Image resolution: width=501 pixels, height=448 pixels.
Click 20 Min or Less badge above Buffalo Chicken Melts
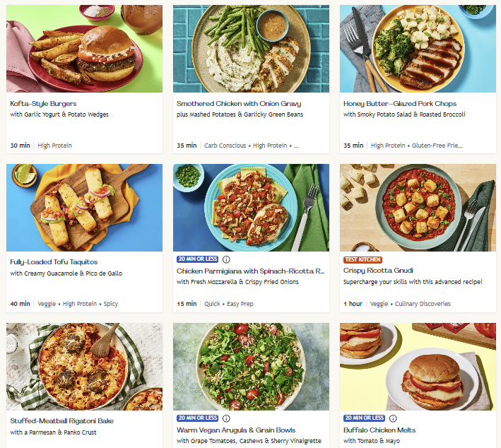click(364, 418)
